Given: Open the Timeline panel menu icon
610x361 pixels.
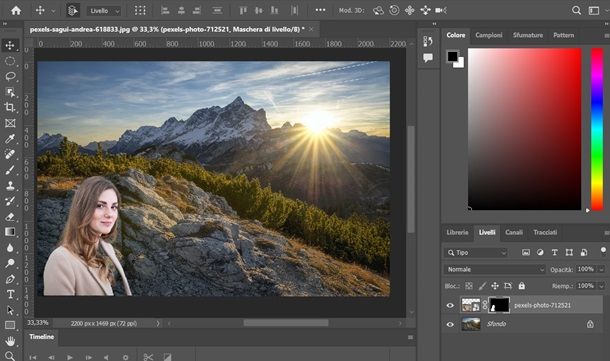Looking at the screenshot, I should click(x=410, y=337).
